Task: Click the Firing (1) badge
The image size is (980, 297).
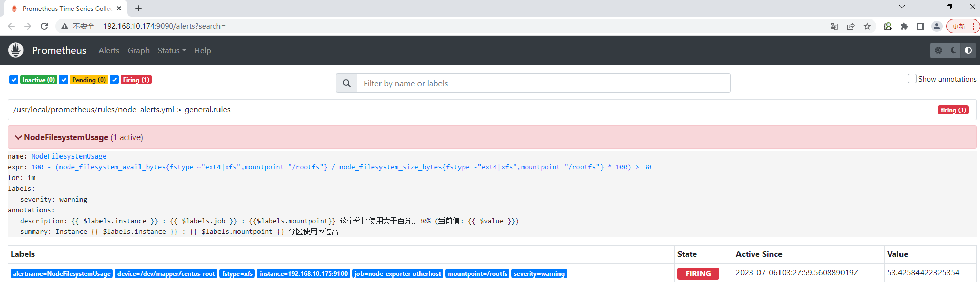Action: pos(136,80)
